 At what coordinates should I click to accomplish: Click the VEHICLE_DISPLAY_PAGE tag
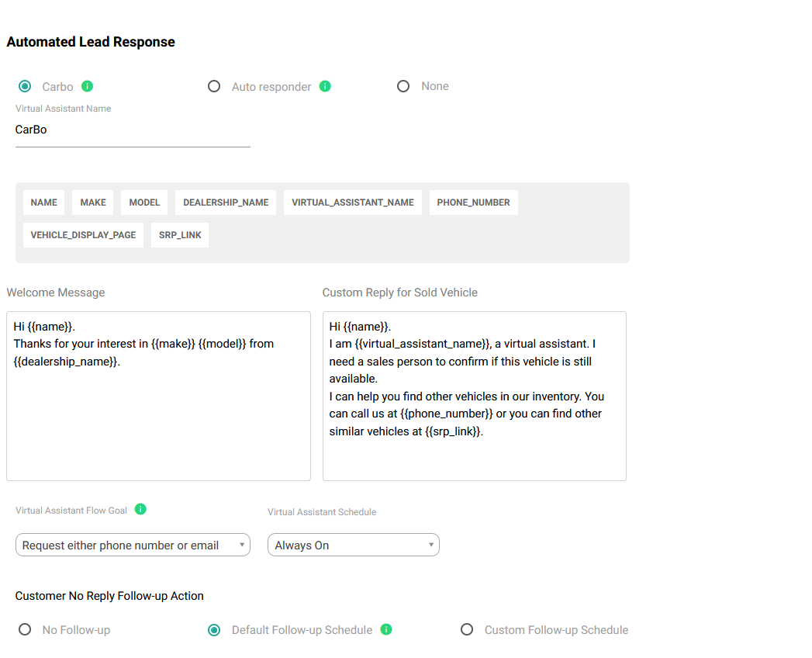tap(83, 235)
